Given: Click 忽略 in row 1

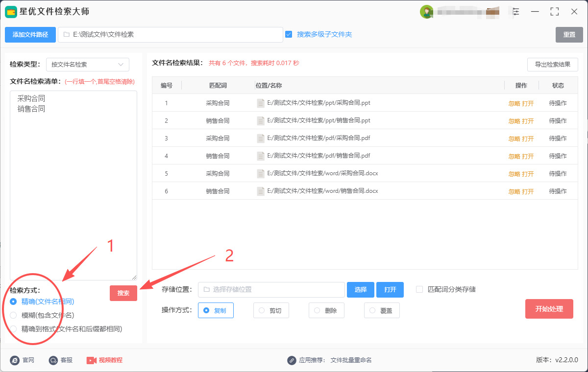Looking at the screenshot, I should (x=514, y=104).
